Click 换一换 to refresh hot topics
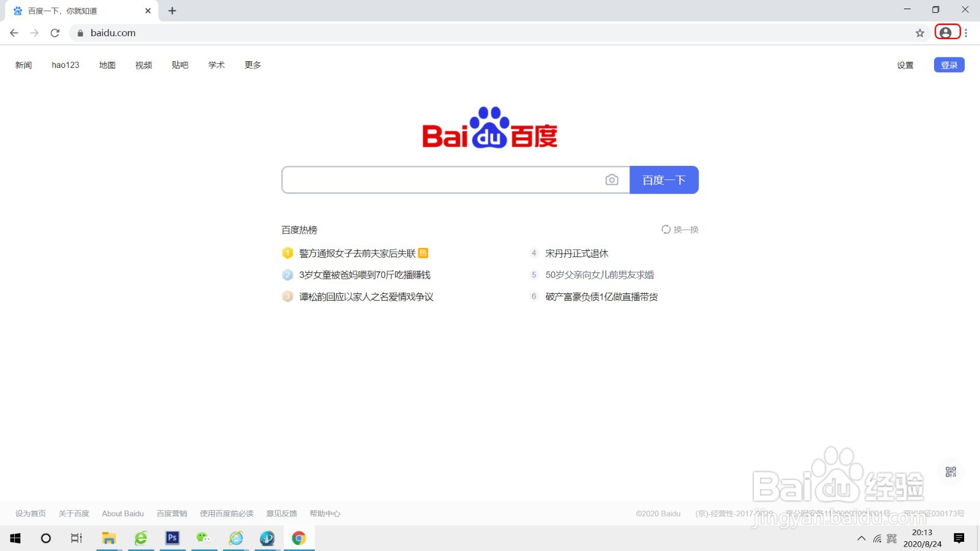Screen dimensions: 980x551 (x=680, y=230)
